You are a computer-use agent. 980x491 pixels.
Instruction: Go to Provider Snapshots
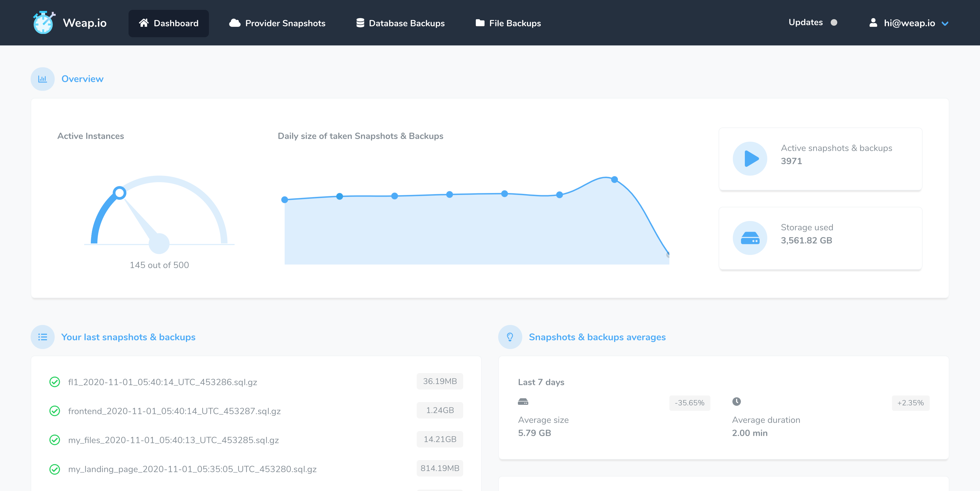(277, 23)
